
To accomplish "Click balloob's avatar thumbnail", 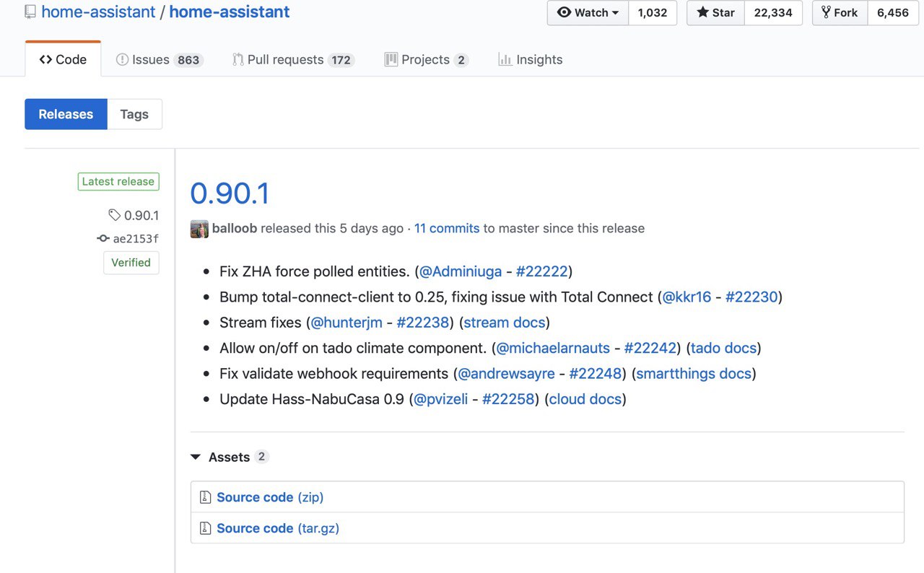I will click(x=199, y=229).
